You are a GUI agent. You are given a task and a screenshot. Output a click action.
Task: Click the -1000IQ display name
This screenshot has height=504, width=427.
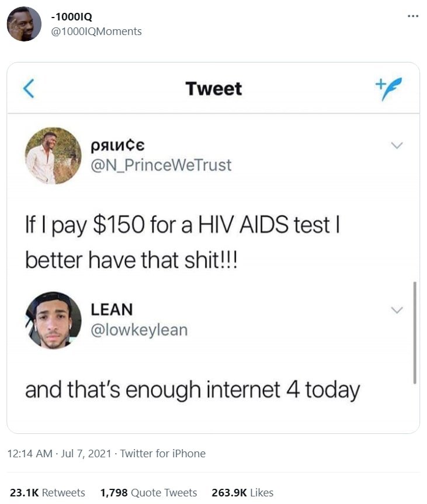tap(71, 17)
